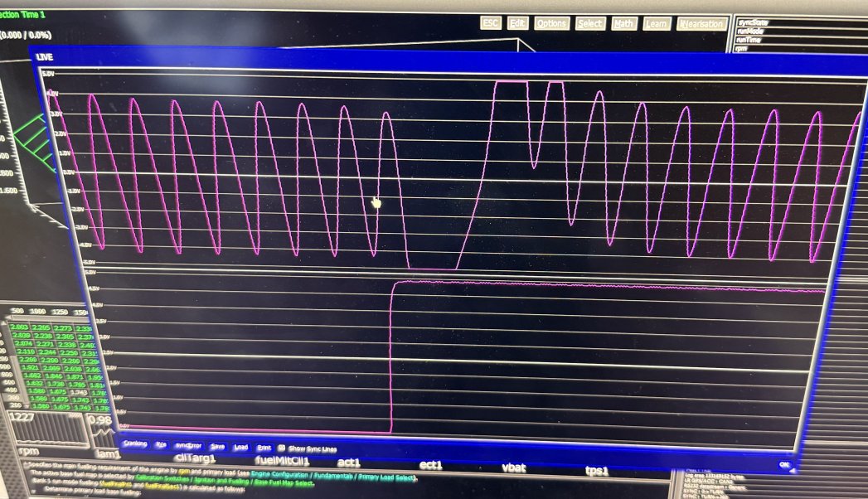Click the Run scope button

coord(161,445)
